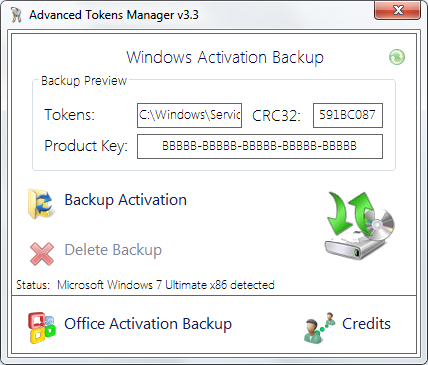Click the keys app icon in title bar
The width and height of the screenshot is (428, 365).
coord(16,15)
